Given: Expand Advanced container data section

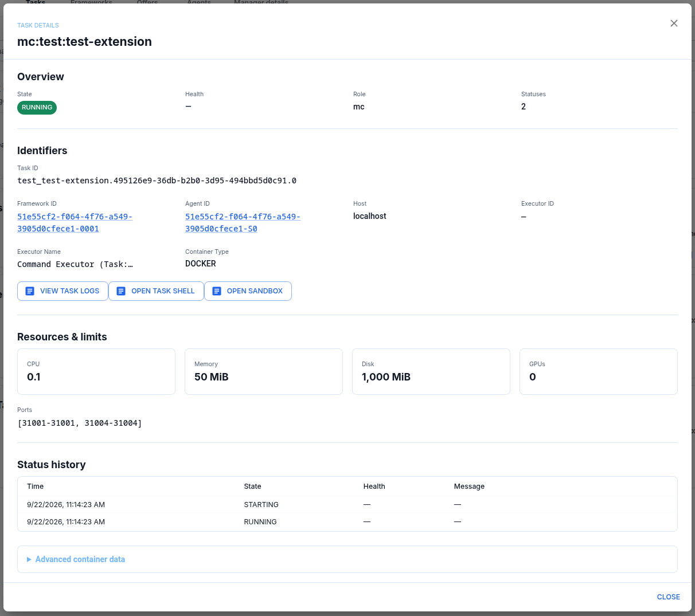Looking at the screenshot, I should pyautogui.click(x=347, y=559).
